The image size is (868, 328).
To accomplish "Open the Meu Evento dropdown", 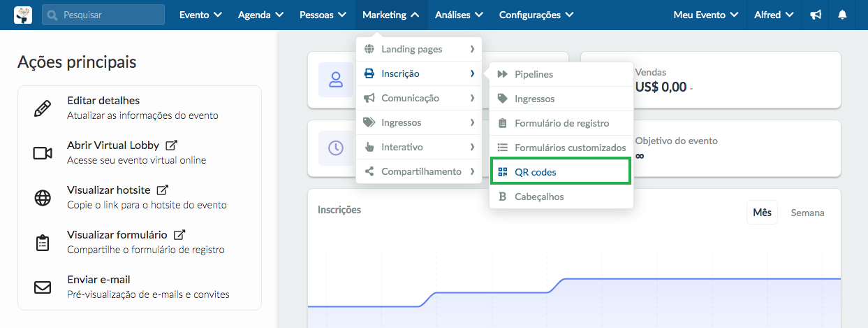I will tap(705, 15).
